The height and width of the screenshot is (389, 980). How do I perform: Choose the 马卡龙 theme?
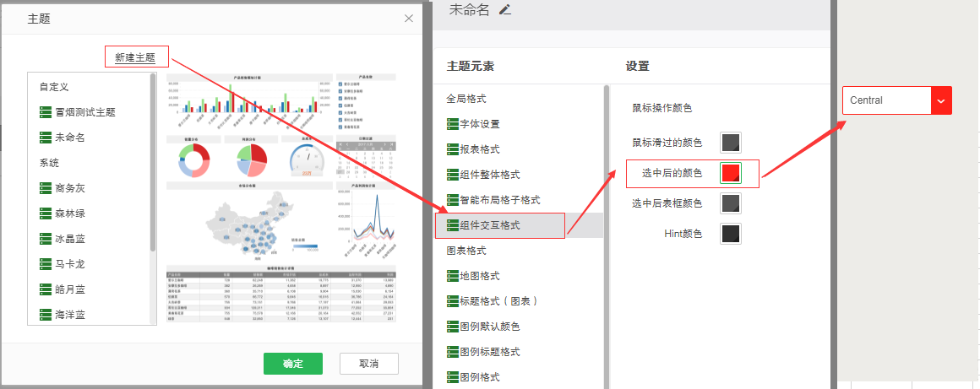pyautogui.click(x=70, y=264)
